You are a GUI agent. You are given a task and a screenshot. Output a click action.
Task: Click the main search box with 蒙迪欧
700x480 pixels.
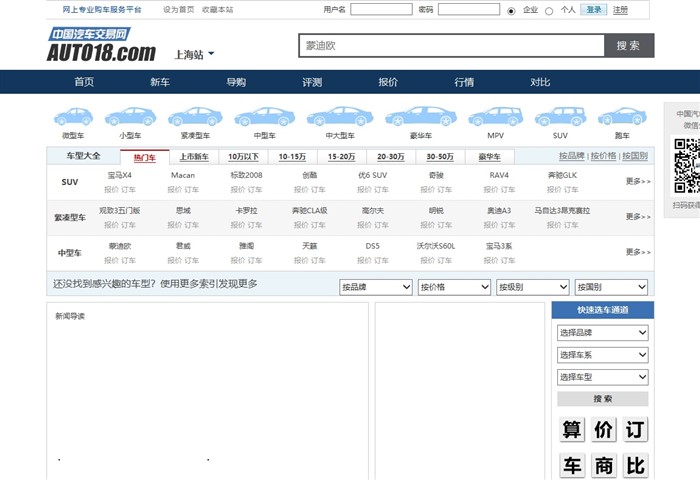click(451, 46)
